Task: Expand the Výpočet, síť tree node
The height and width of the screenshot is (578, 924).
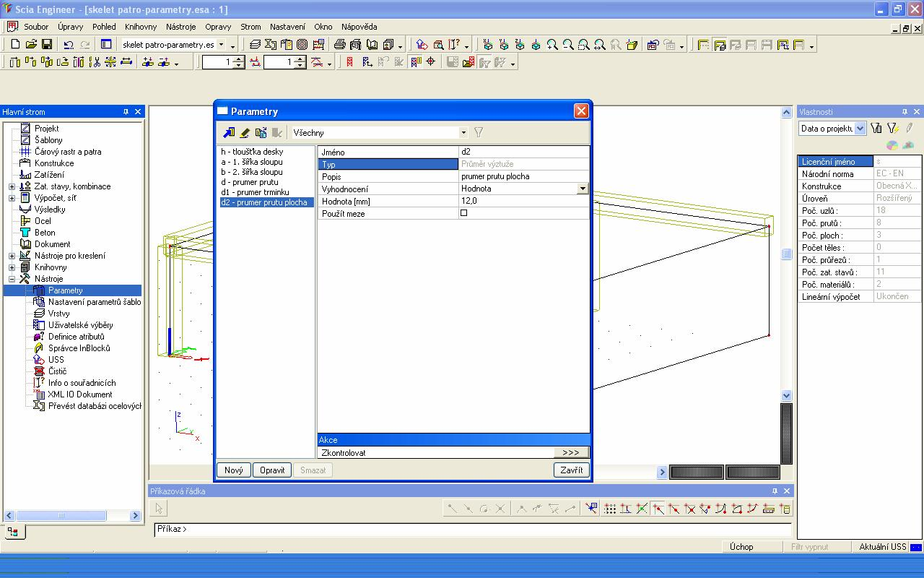Action: click(x=12, y=198)
